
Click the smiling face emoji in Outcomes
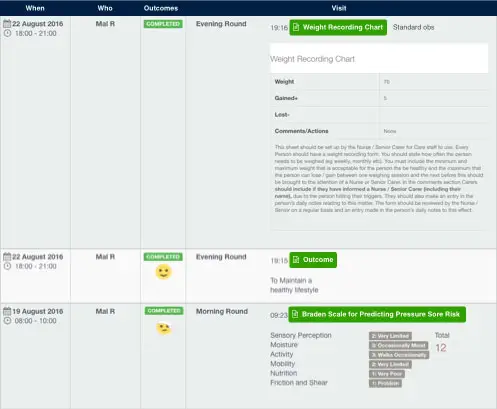tap(163, 272)
